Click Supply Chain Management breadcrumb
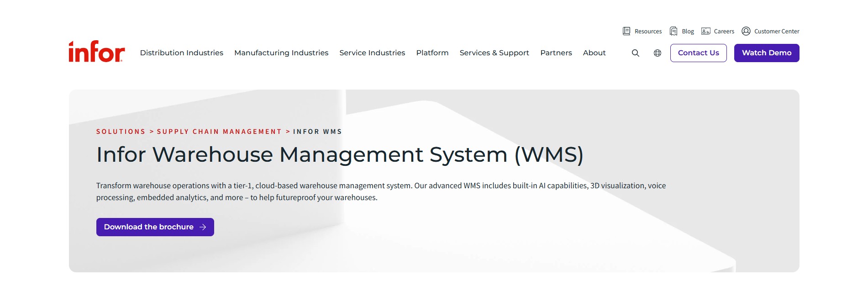 point(219,132)
